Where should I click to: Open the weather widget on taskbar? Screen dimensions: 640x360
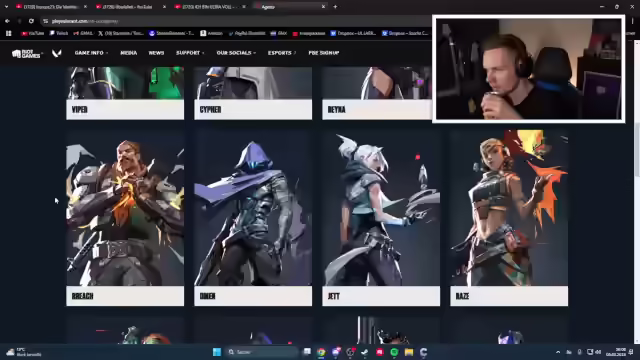coord(24,352)
